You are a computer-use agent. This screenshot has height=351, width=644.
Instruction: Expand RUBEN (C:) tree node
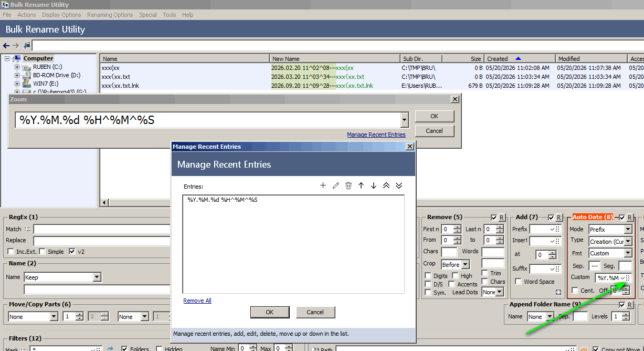17,67
